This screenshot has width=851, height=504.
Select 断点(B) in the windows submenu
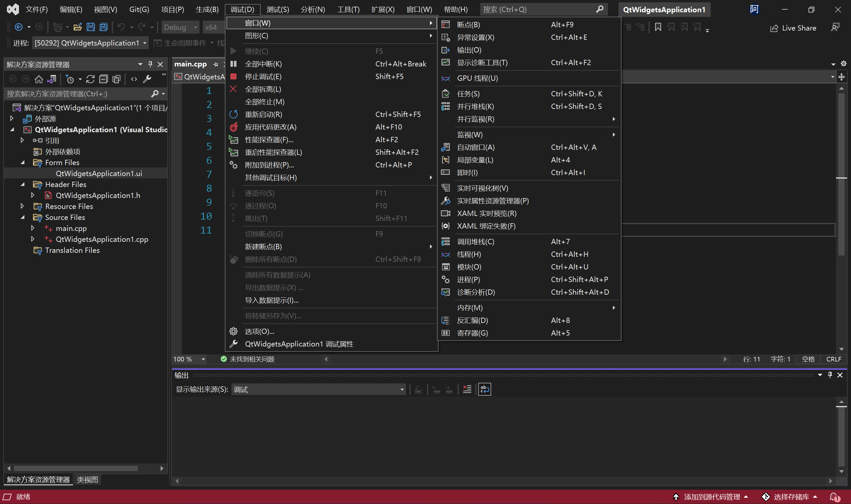529,25
